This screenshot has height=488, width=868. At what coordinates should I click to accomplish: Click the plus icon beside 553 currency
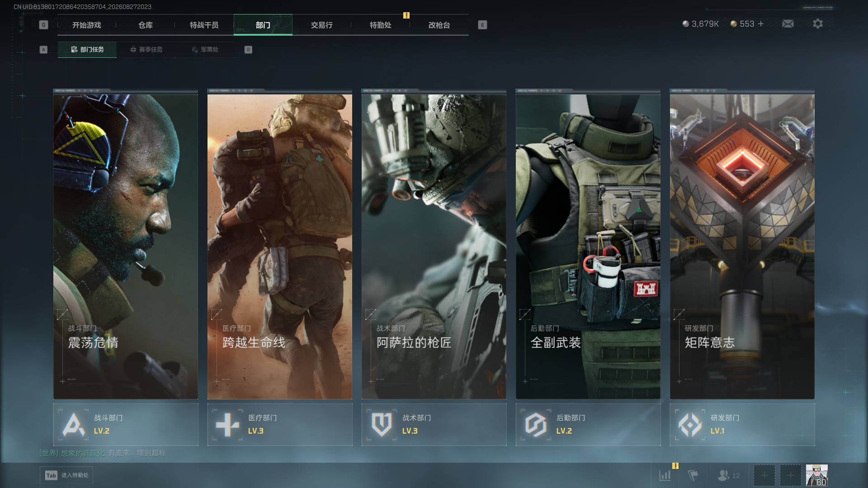[x=761, y=23]
